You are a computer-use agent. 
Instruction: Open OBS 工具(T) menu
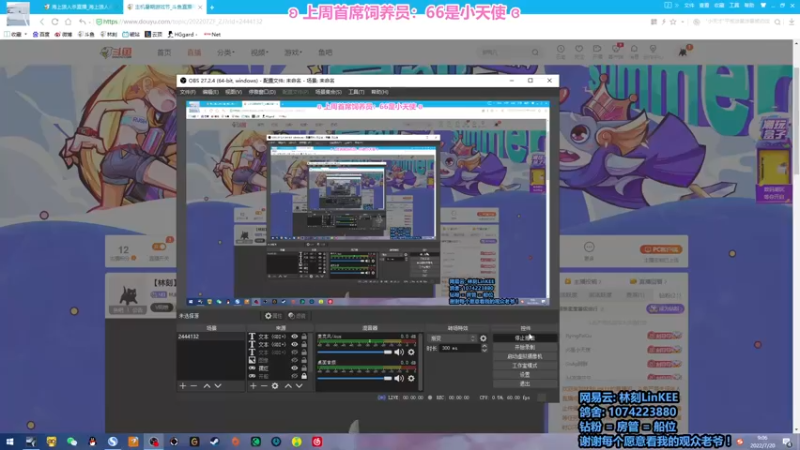click(x=356, y=92)
